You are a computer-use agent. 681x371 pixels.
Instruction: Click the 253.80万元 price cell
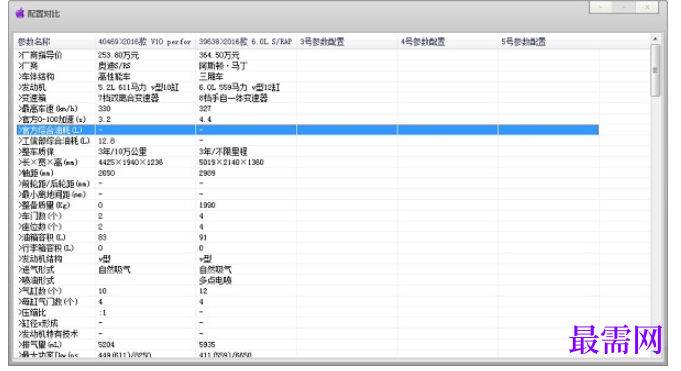tap(118, 55)
